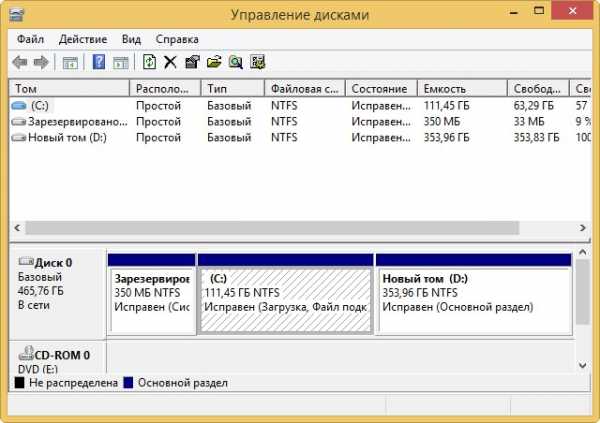Open the Действие menu
Image resolution: width=600 pixels, height=423 pixels.
83,39
